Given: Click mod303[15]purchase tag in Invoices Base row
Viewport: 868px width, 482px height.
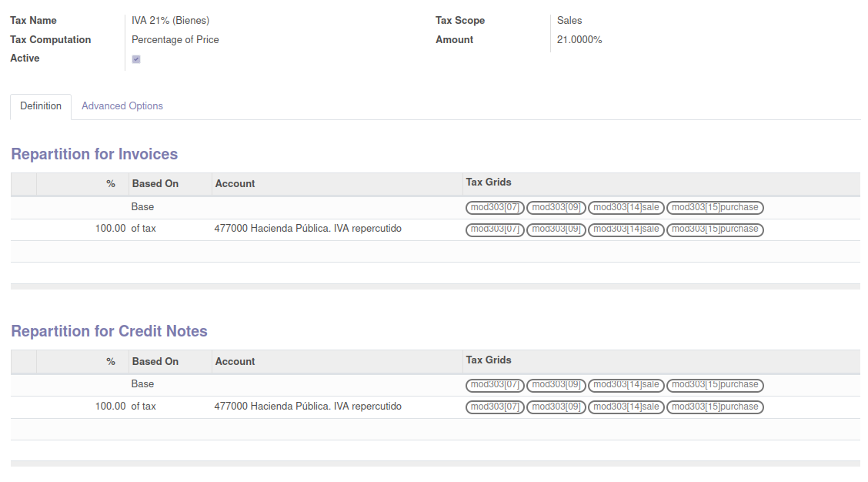Looking at the screenshot, I should 715,207.
